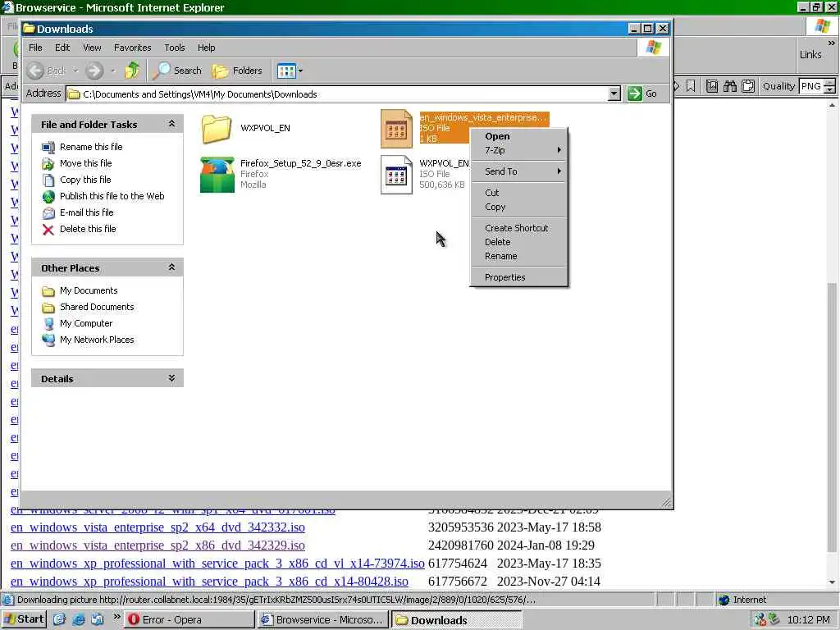The image size is (840, 630).
Task: Choose Cut in the context menu
Action: [x=518, y=193]
